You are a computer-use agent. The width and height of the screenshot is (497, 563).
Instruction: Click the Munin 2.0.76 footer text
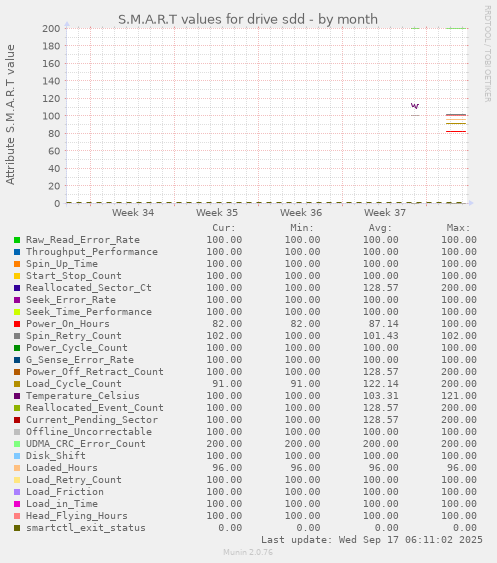click(248, 552)
